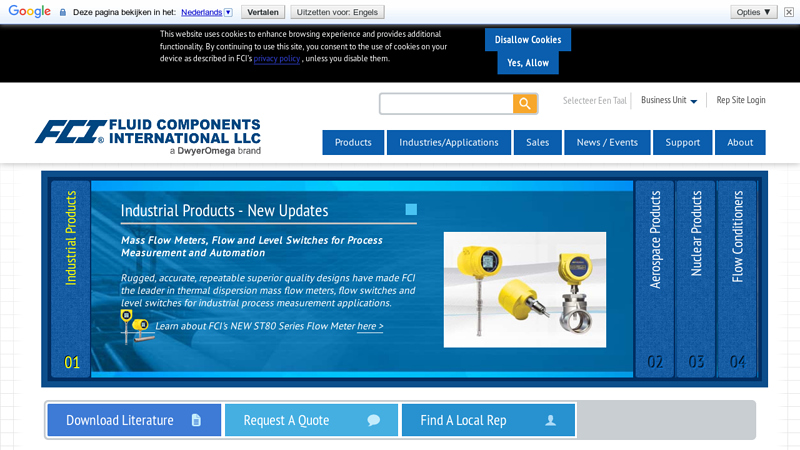
Task: Click the lock icon in translate bar
Action: point(63,12)
